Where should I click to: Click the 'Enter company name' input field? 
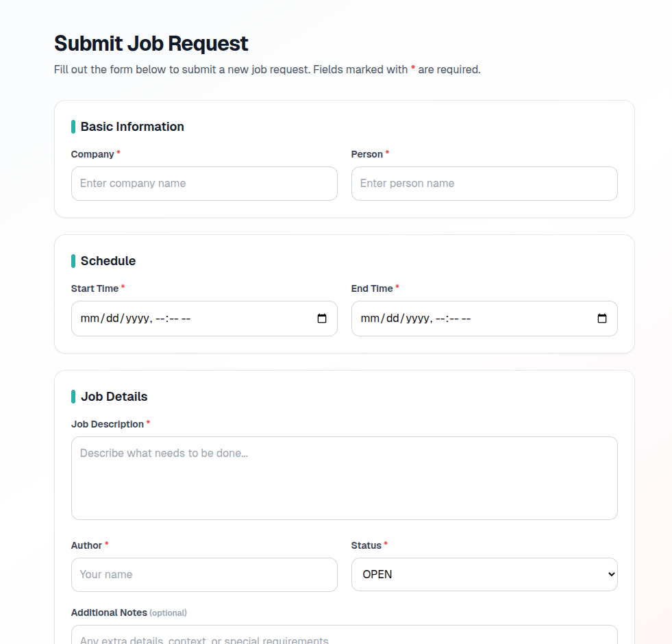204,183
